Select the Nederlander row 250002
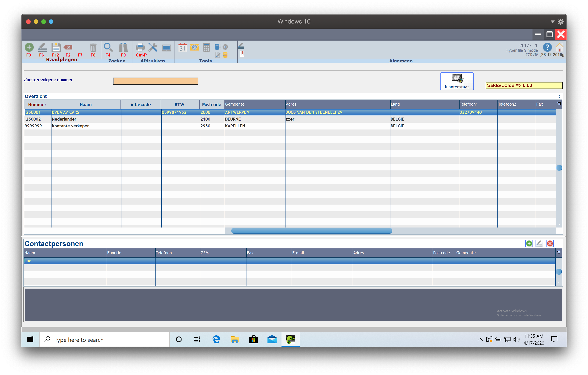 (x=64, y=119)
